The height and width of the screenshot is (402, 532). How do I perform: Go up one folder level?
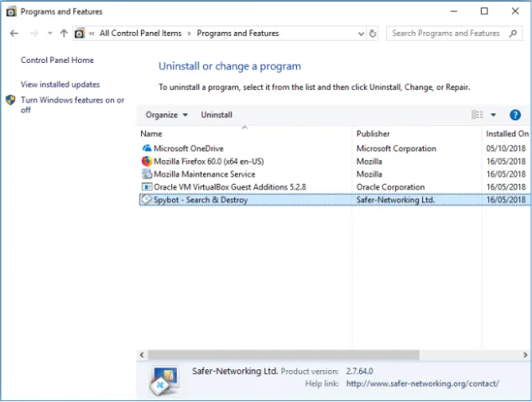click(x=64, y=34)
